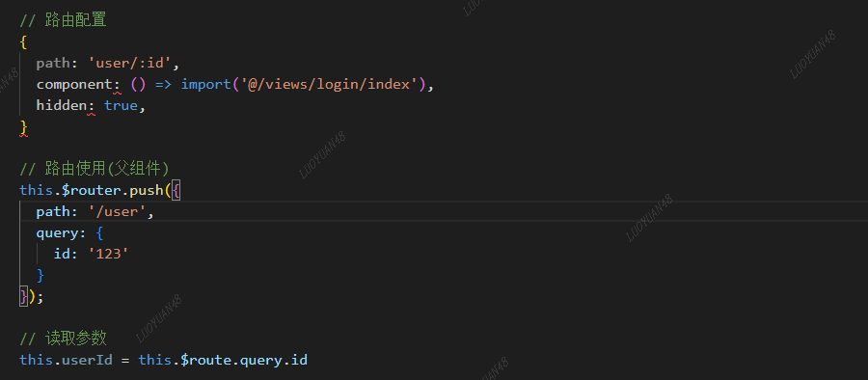The image size is (868, 380).
Task: Click the 'true' value after hidden
Action: [x=122, y=105]
